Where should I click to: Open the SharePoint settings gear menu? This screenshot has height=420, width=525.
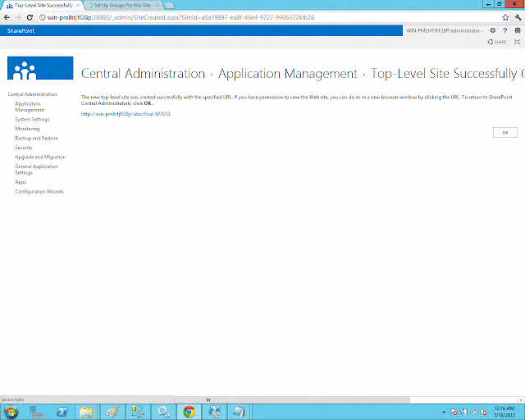(x=492, y=30)
